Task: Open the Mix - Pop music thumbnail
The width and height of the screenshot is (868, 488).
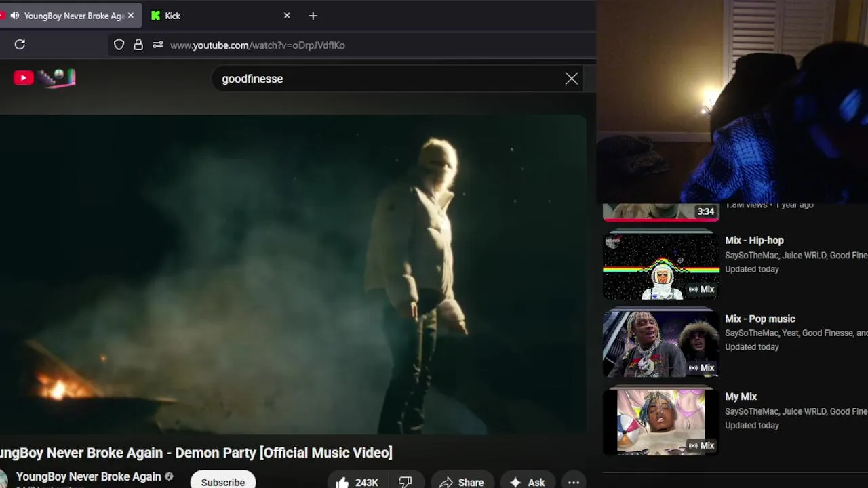Action: point(661,344)
